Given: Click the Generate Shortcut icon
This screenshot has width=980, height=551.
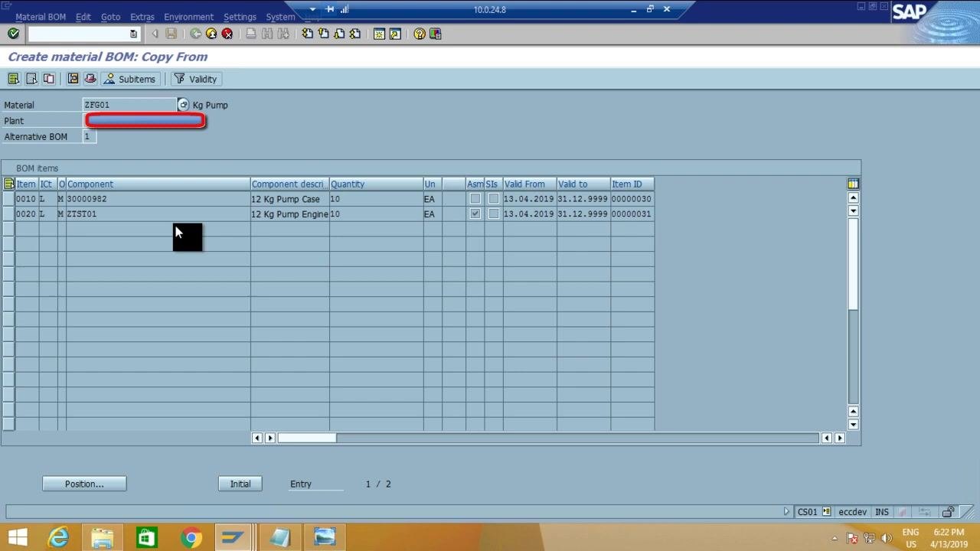Looking at the screenshot, I should [395, 34].
